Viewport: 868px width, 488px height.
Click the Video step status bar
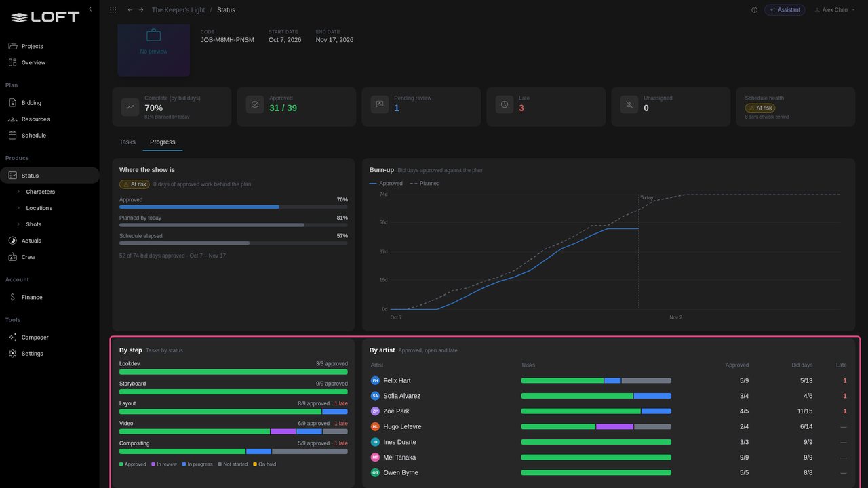click(233, 432)
